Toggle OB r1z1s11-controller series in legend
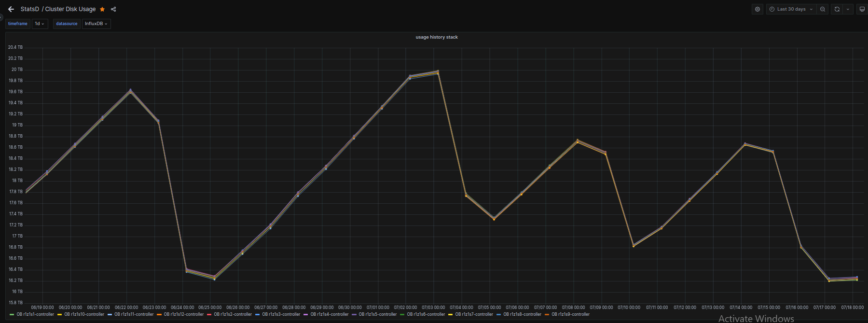Image resolution: width=868 pixels, height=323 pixels. [x=134, y=314]
